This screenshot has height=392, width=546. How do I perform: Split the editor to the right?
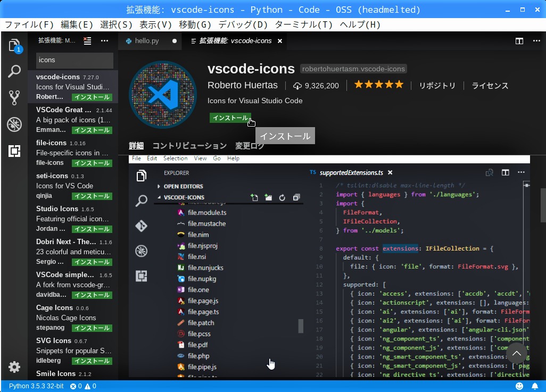click(519, 41)
